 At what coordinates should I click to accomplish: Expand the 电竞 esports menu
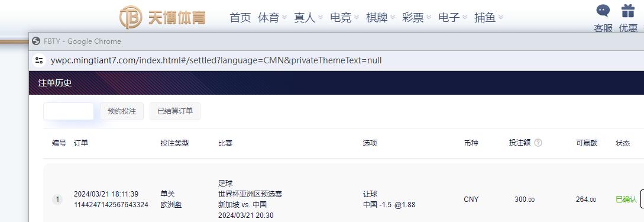tap(344, 18)
